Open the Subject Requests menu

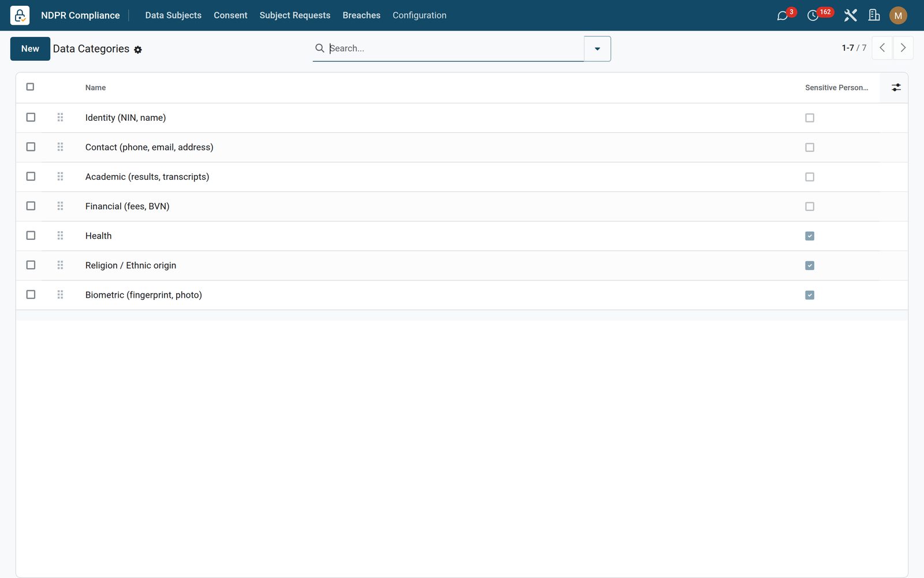[x=295, y=15]
